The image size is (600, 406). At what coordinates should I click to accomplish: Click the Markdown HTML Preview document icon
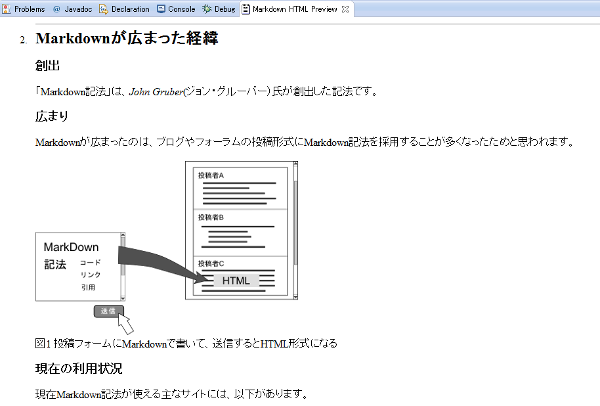(x=246, y=9)
